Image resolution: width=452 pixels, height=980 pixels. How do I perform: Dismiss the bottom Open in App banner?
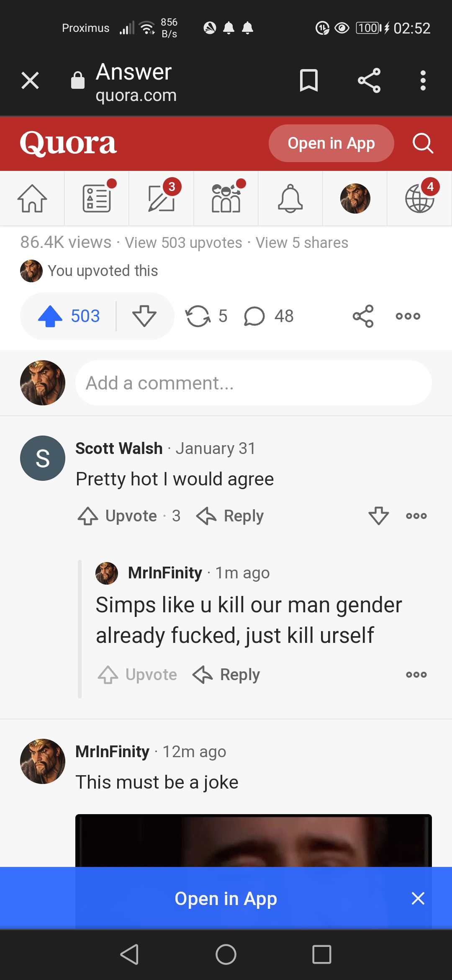point(418,898)
